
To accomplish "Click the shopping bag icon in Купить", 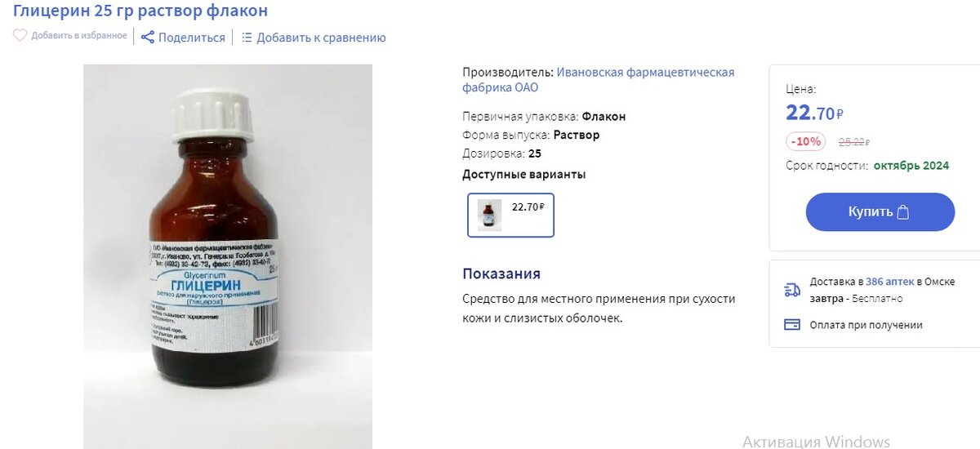I will 903,212.
